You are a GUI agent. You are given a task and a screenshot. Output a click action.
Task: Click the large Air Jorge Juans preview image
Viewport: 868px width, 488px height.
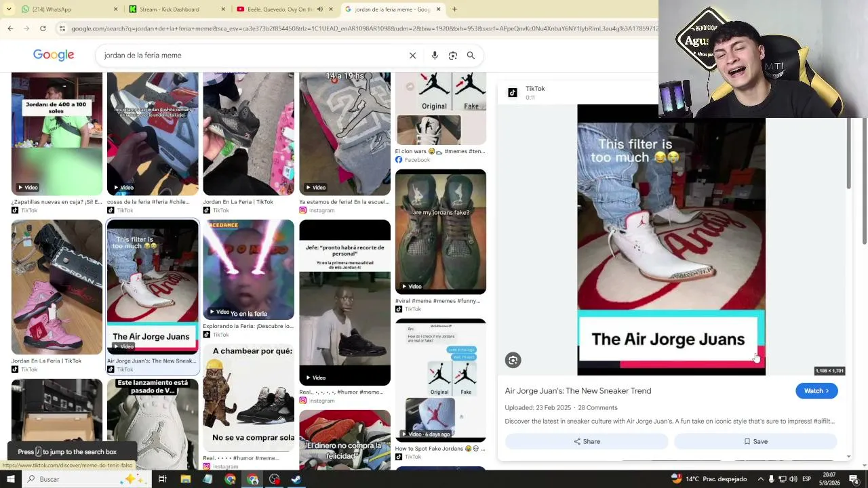click(x=671, y=239)
